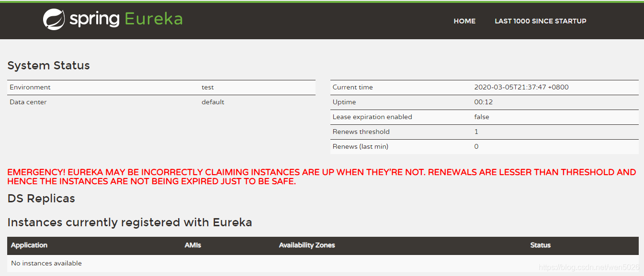Select the DS Replicas heading
This screenshot has width=644, height=276.
[41, 199]
